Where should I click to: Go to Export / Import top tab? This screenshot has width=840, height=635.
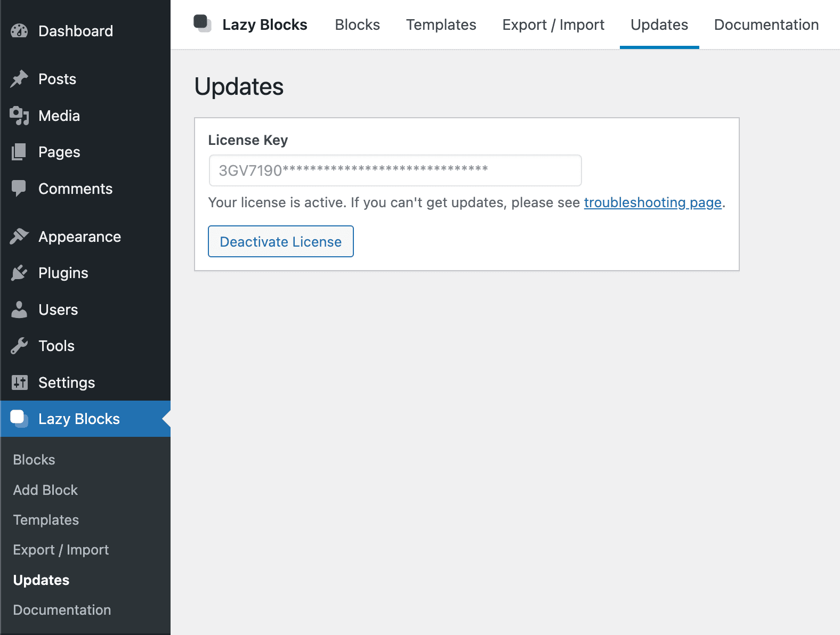coord(553,25)
